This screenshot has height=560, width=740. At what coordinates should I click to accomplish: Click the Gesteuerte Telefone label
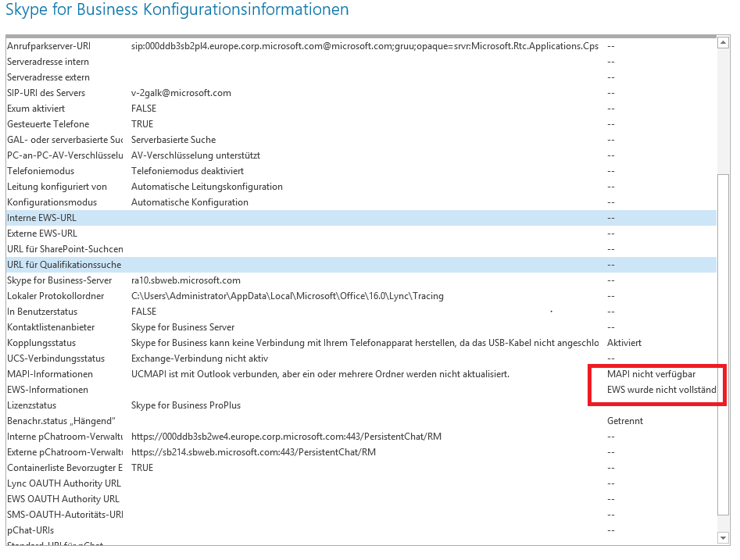[48, 124]
